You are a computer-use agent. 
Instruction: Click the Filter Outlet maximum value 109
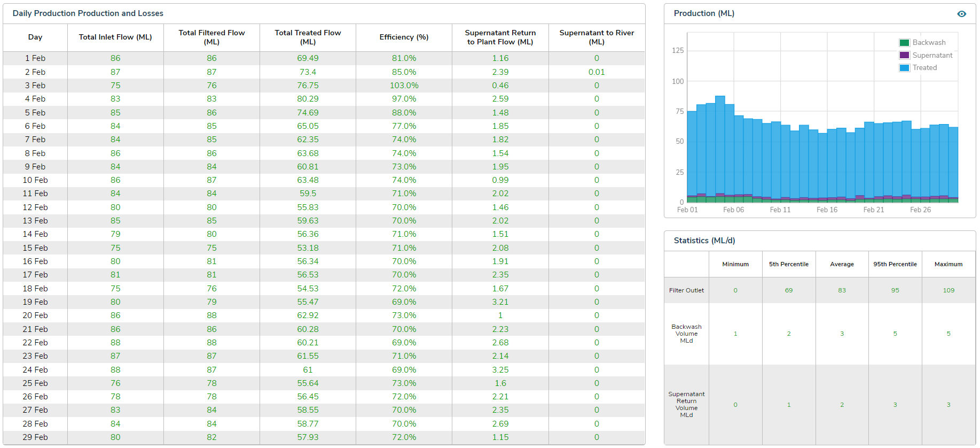(948, 290)
